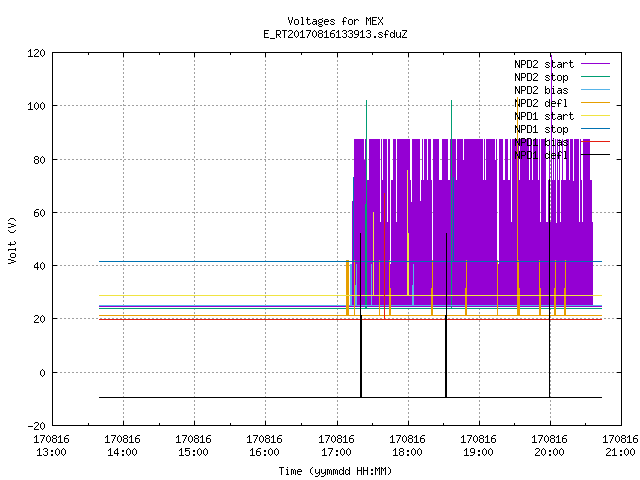Image resolution: width=640 pixels, height=480 pixels.
Task: Select the 'NPD1 bias' legend label
Action: [541, 142]
